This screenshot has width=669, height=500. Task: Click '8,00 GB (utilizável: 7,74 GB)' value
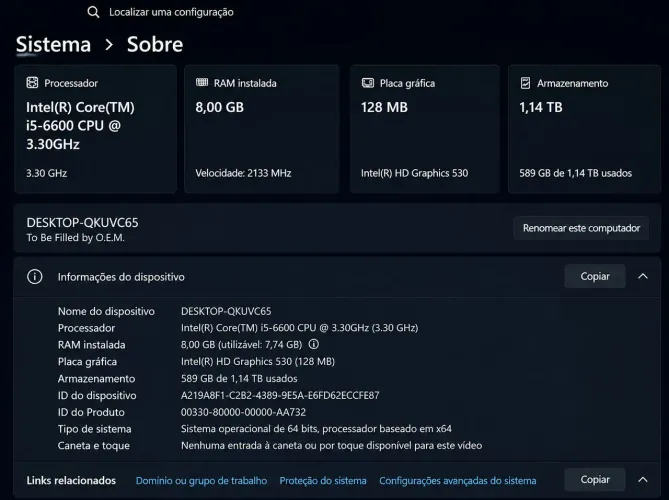click(241, 344)
